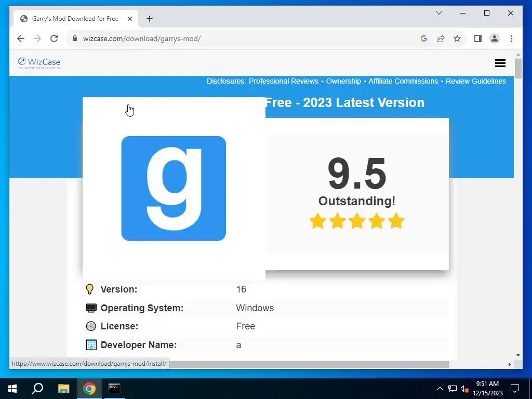Click the Developer Name building icon
The height and width of the screenshot is (399, 532).
point(91,345)
